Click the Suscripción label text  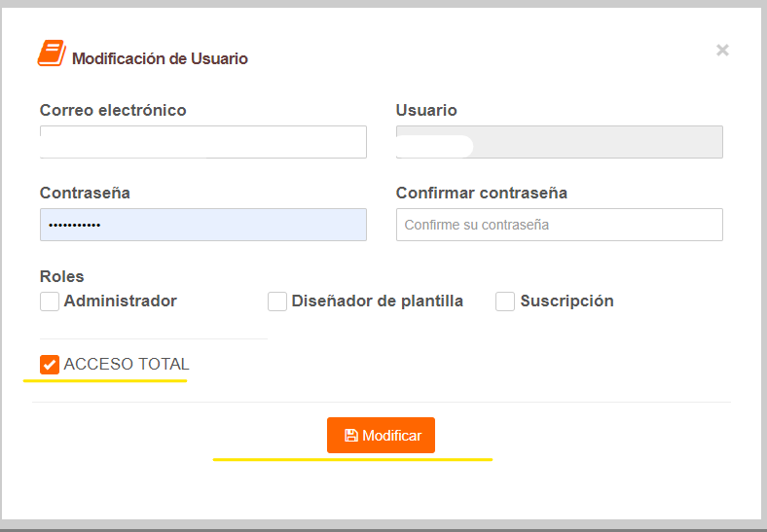point(566,301)
